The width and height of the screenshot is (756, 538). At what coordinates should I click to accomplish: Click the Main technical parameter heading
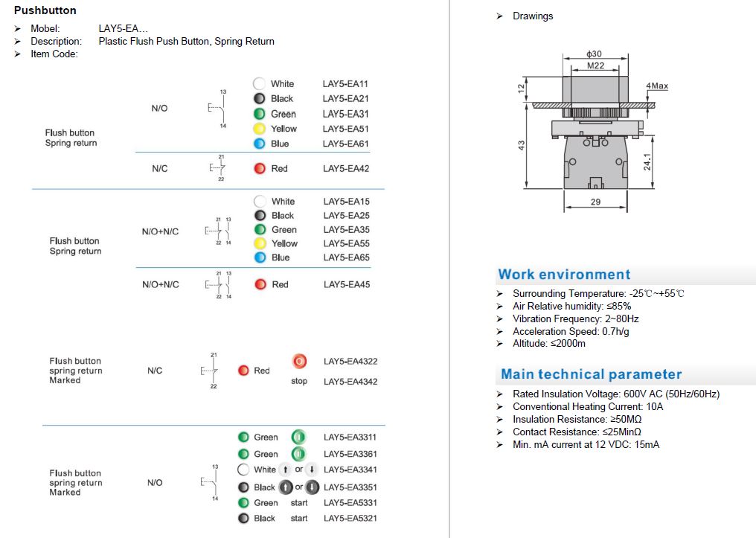click(x=591, y=374)
